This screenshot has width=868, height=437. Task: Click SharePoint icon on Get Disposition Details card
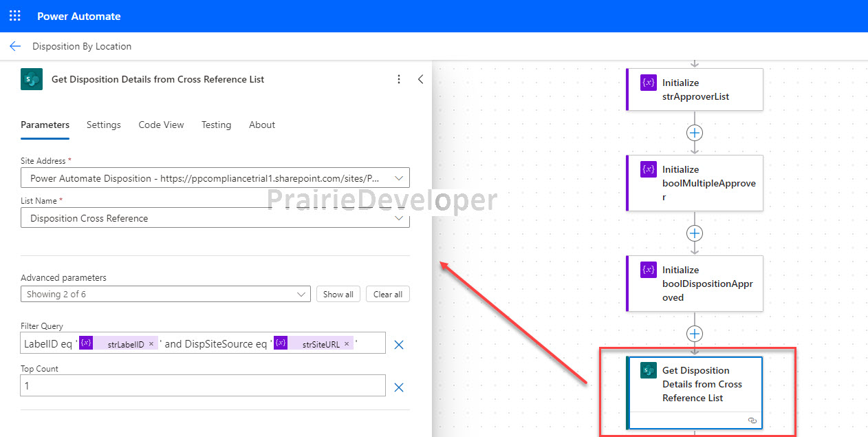click(x=648, y=370)
